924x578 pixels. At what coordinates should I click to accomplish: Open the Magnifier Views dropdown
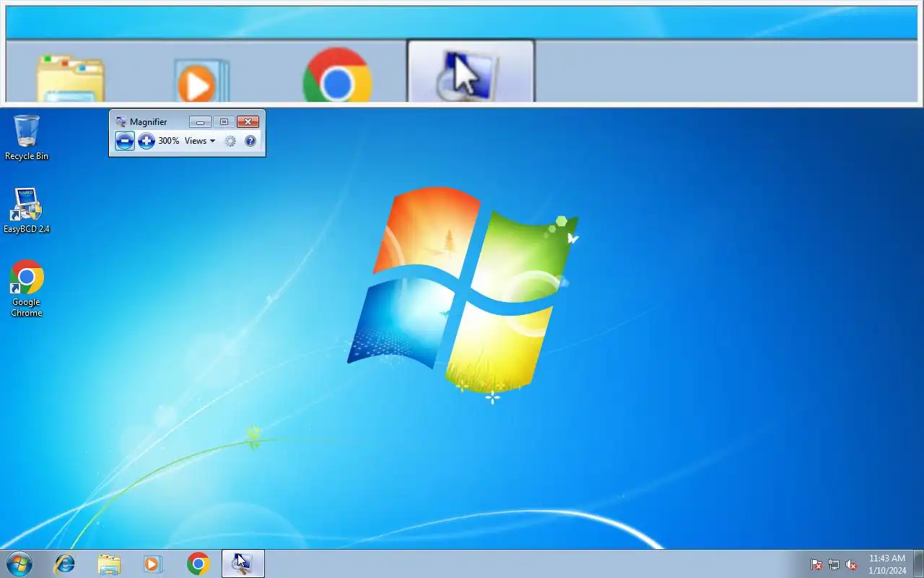point(200,141)
